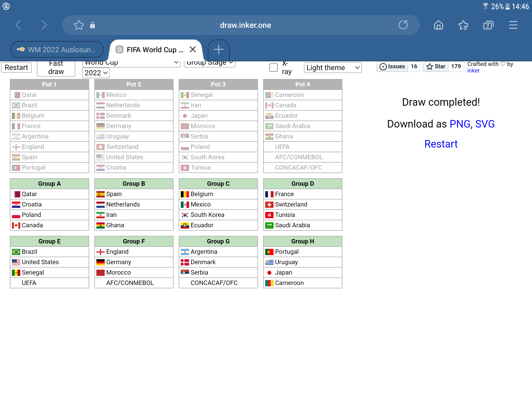Tap the profile icon in status bar
532x399 pixels.
coord(6,6)
